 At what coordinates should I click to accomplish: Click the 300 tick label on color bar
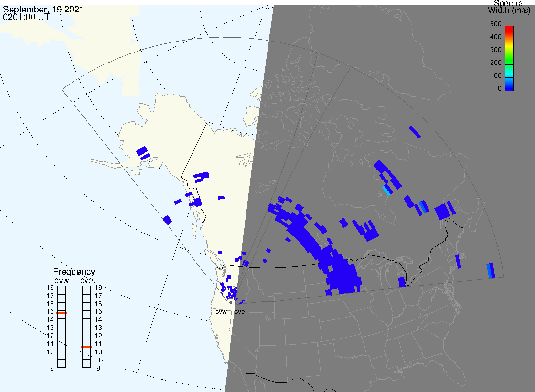tap(495, 50)
